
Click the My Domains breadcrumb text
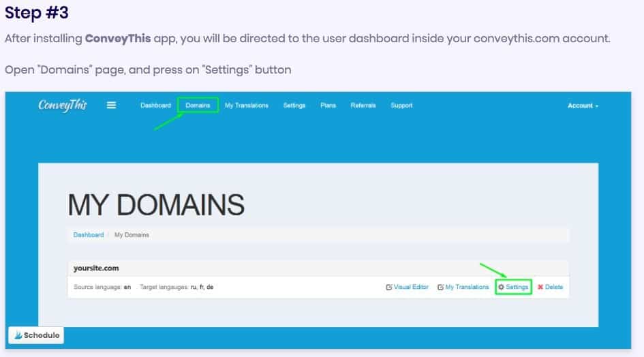pyautogui.click(x=132, y=235)
